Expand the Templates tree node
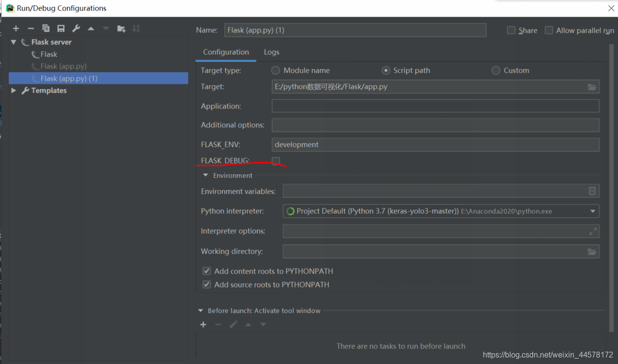 point(13,90)
